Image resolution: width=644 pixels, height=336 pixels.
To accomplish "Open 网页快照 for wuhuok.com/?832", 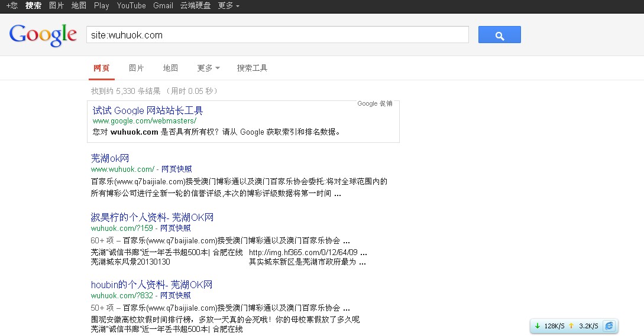I will (x=176, y=295).
